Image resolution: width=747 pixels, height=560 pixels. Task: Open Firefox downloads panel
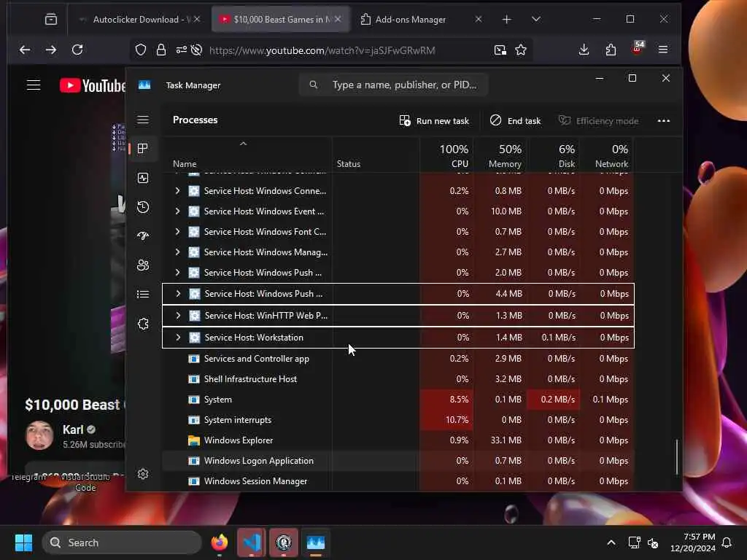(x=584, y=50)
